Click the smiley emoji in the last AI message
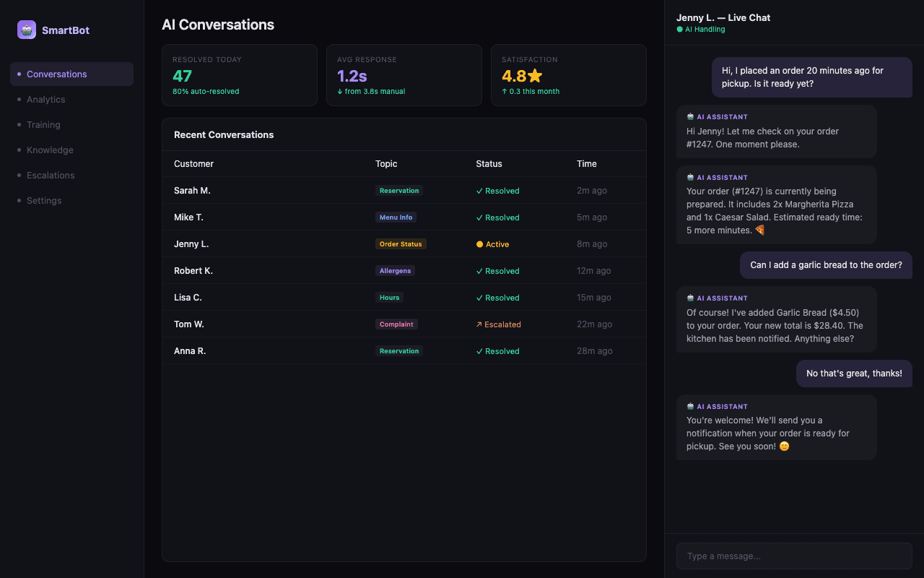 coord(783,446)
